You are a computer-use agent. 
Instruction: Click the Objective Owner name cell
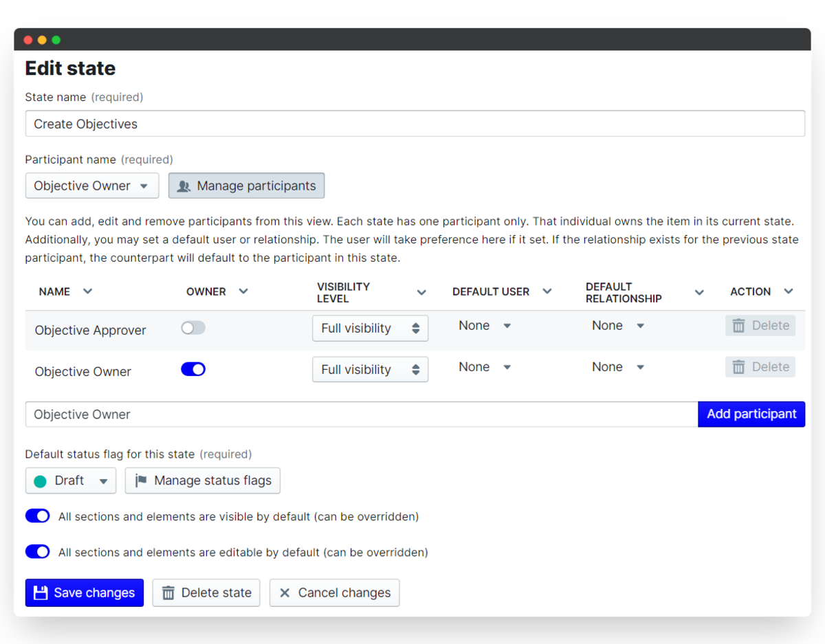[83, 371]
